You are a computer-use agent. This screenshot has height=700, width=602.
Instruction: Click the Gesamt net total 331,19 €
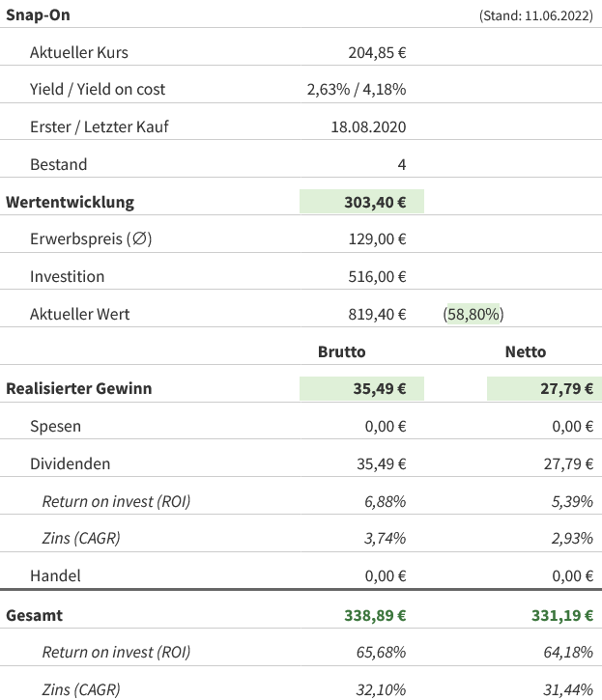pyautogui.click(x=562, y=615)
